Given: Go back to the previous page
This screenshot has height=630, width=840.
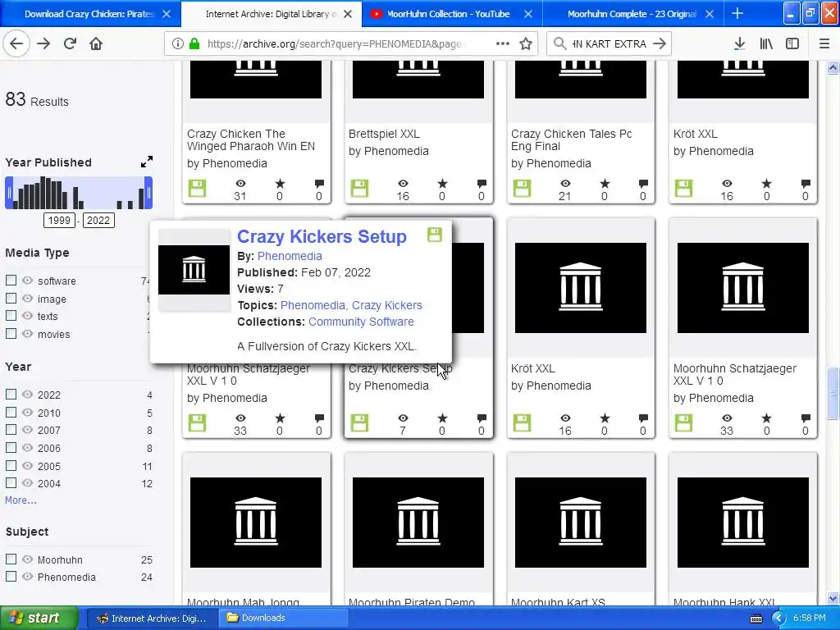Looking at the screenshot, I should [16, 43].
